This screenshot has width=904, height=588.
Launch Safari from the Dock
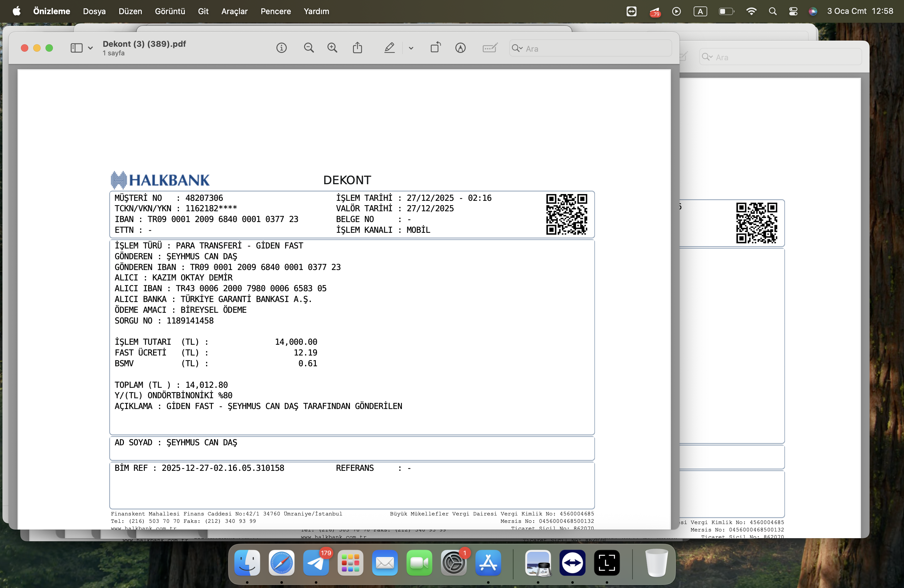tap(281, 562)
